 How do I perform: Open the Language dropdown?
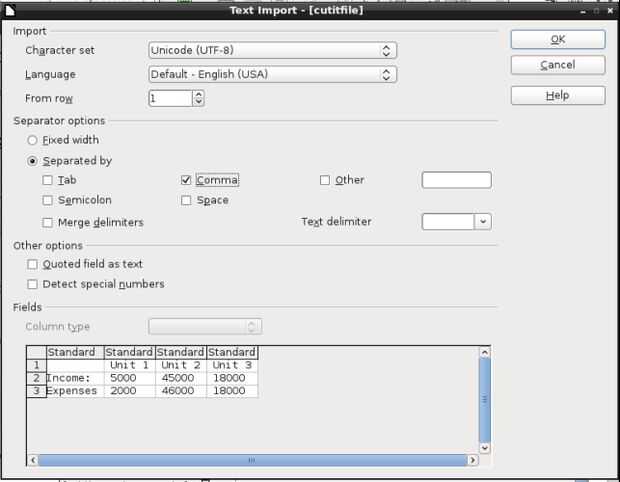[272, 74]
